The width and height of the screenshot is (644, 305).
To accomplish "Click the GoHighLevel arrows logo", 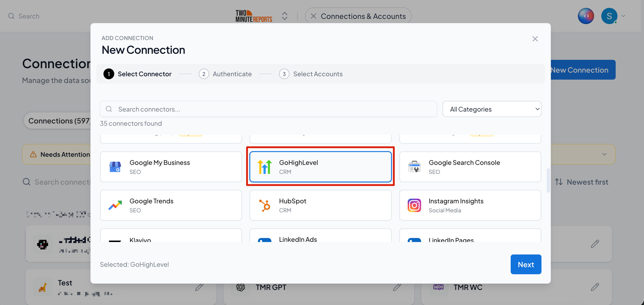I will 264,167.
